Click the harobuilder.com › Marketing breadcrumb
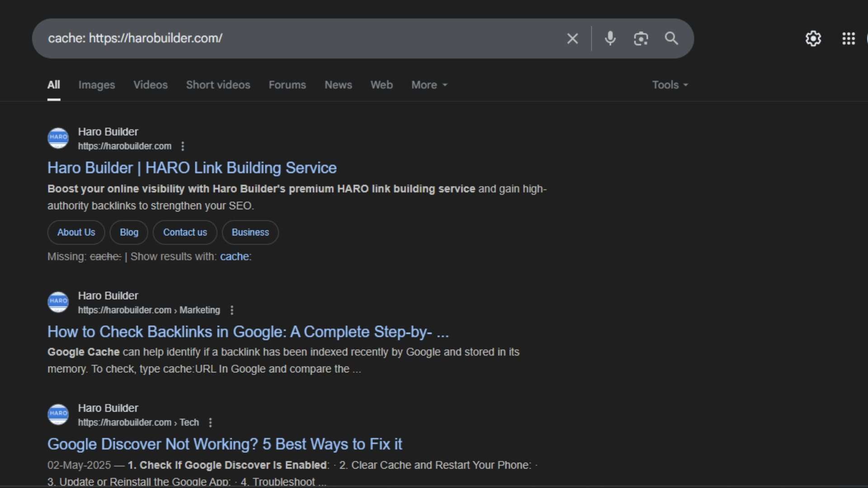Screen dimensions: 868x488 149,310
